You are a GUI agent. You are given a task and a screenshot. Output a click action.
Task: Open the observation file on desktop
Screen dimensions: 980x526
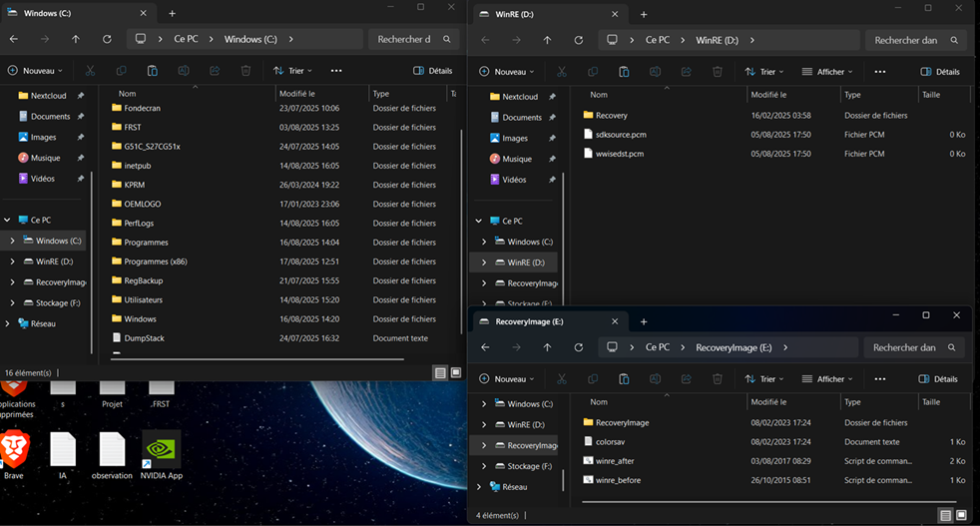tap(112, 456)
